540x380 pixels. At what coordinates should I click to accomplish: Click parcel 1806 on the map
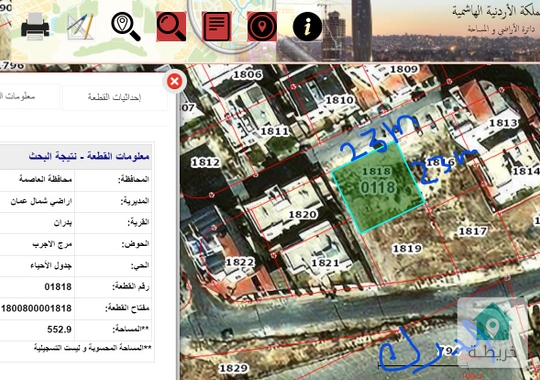tap(247, 74)
